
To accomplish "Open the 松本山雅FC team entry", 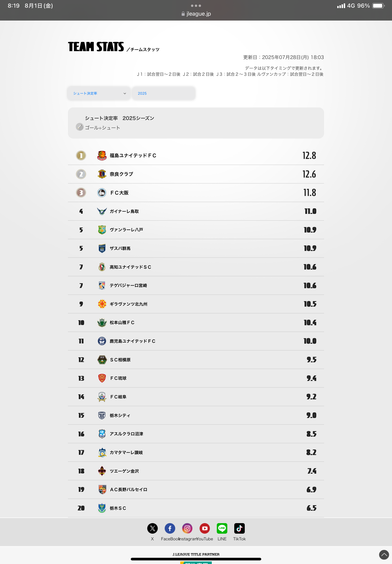I will tap(196, 322).
